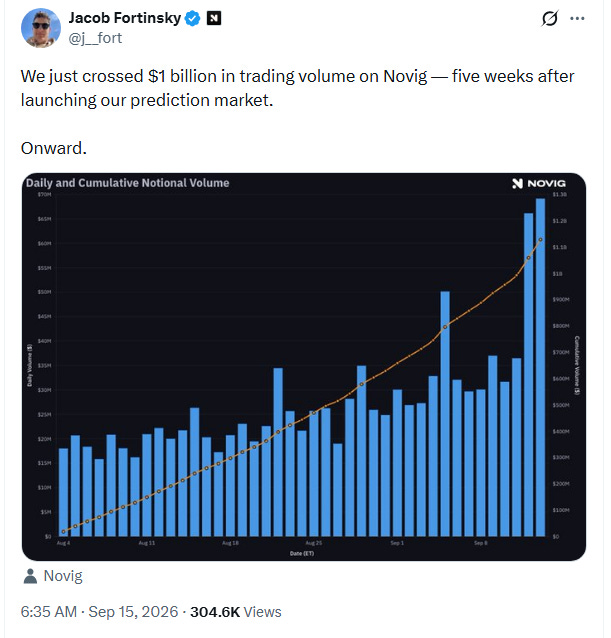611x638 pixels.
Task: Open the @j__fort handle
Action: click(95, 38)
